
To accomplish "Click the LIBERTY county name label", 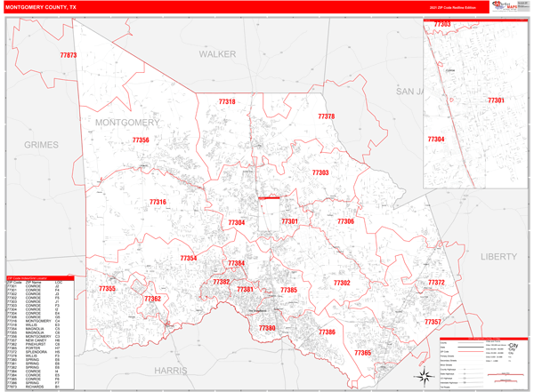I will (x=498, y=256).
